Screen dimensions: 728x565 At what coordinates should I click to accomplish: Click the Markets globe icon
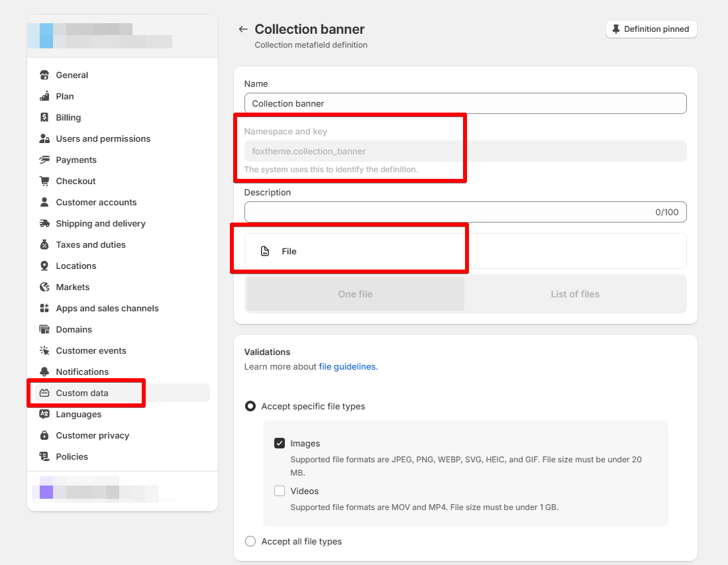coord(44,287)
